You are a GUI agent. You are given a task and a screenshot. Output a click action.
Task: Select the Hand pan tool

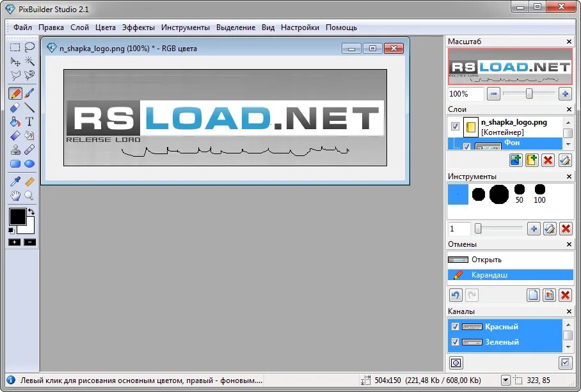pyautogui.click(x=15, y=196)
